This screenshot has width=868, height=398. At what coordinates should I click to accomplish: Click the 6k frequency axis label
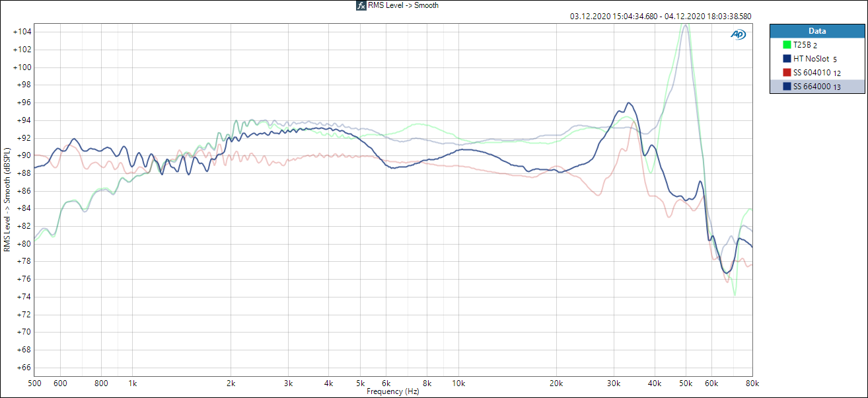(386, 383)
